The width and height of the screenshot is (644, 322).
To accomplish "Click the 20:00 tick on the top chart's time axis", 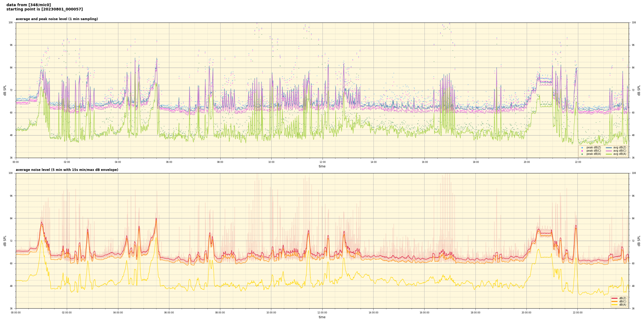I will (x=527, y=162).
